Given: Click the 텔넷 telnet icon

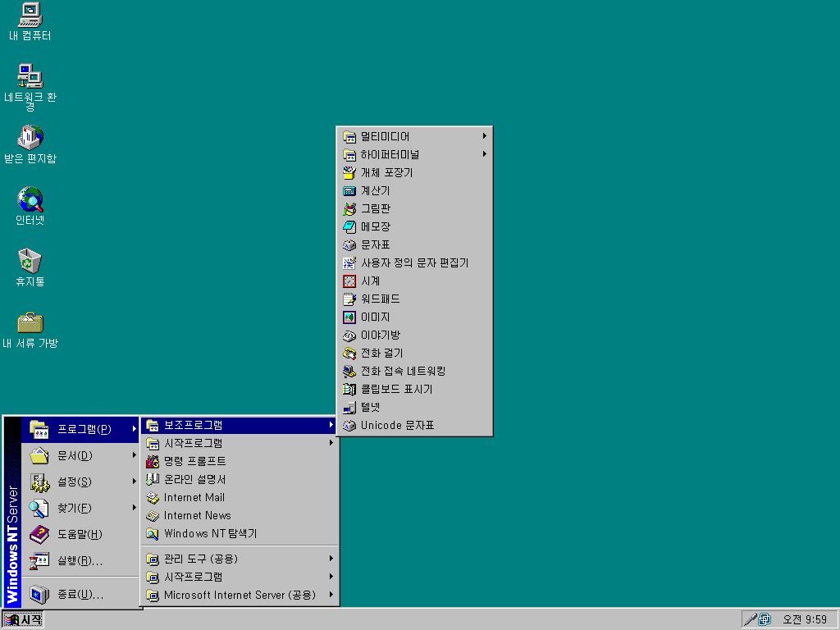Looking at the screenshot, I should point(349,407).
